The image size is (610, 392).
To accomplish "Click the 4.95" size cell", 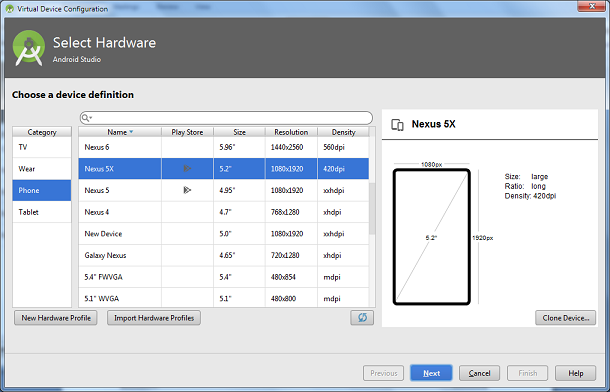I will (239, 190).
